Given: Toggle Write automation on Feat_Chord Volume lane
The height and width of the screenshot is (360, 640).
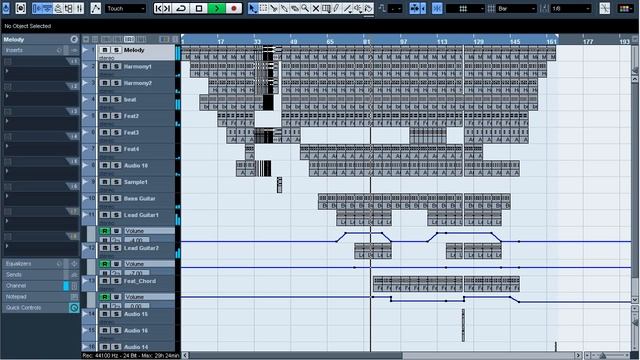Looking at the screenshot, I should tap(116, 297).
